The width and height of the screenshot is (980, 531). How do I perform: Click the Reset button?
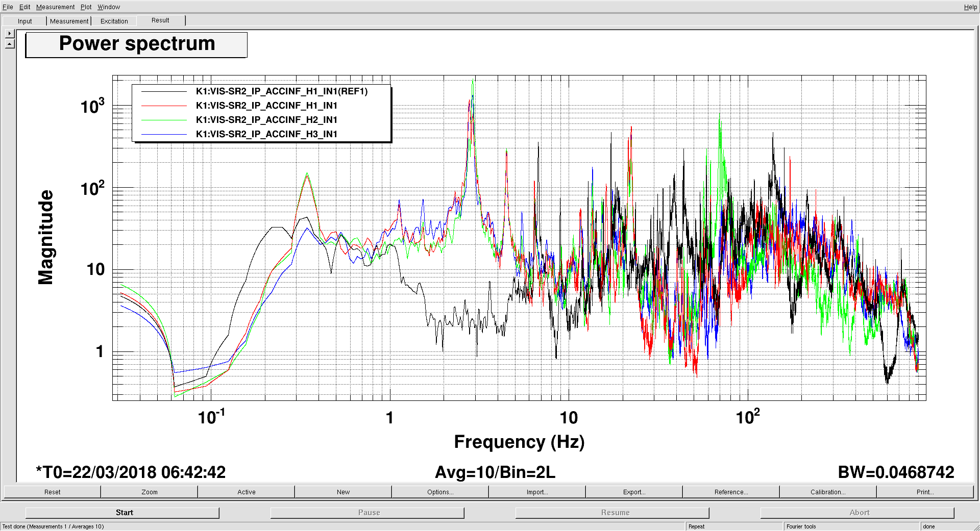click(52, 492)
